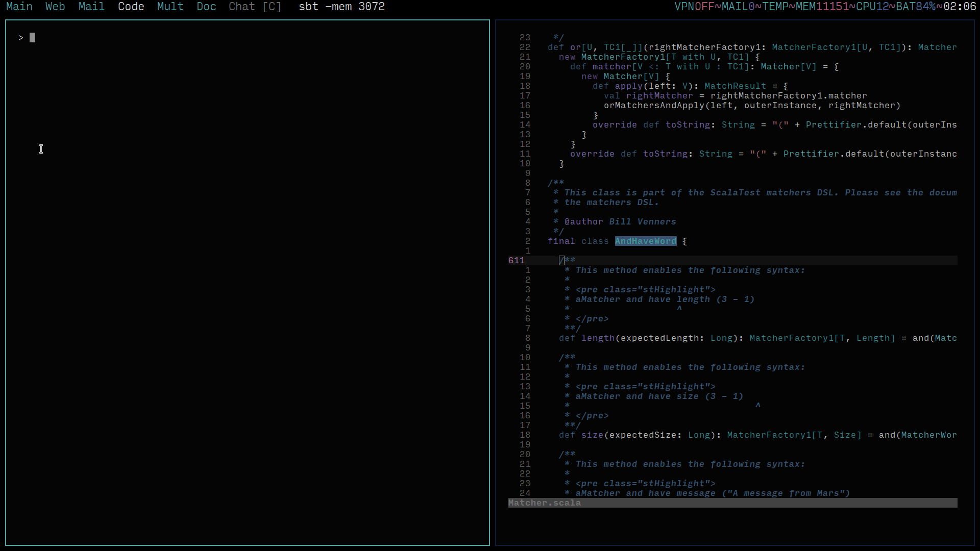Click the sbt -mem 3072 window title

tap(341, 7)
